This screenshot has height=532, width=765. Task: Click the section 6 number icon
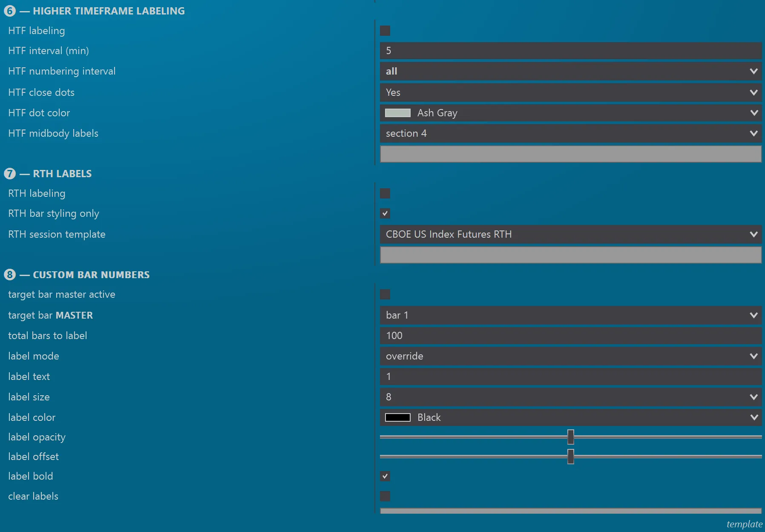coord(10,11)
